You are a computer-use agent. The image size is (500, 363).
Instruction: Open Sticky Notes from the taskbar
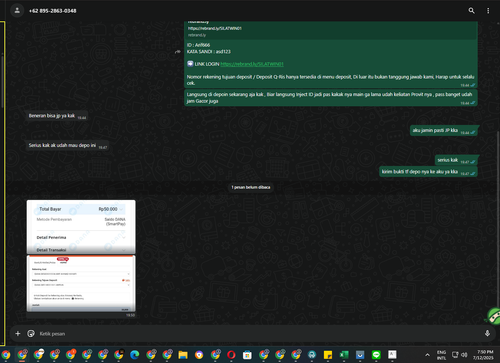328,355
